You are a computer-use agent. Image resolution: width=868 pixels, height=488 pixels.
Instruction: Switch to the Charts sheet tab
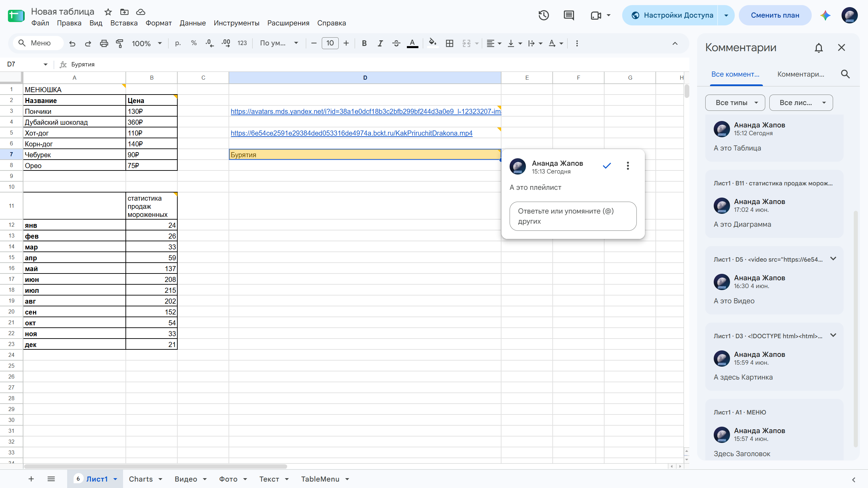141,479
